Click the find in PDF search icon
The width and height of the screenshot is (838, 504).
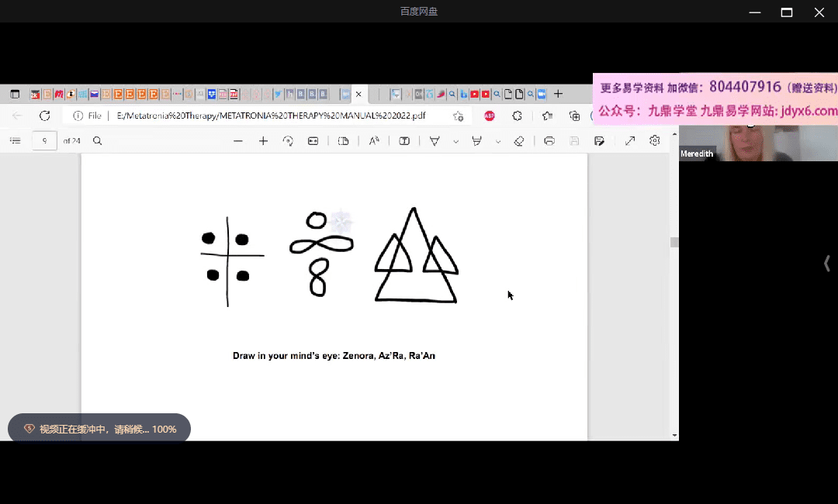[x=98, y=141]
